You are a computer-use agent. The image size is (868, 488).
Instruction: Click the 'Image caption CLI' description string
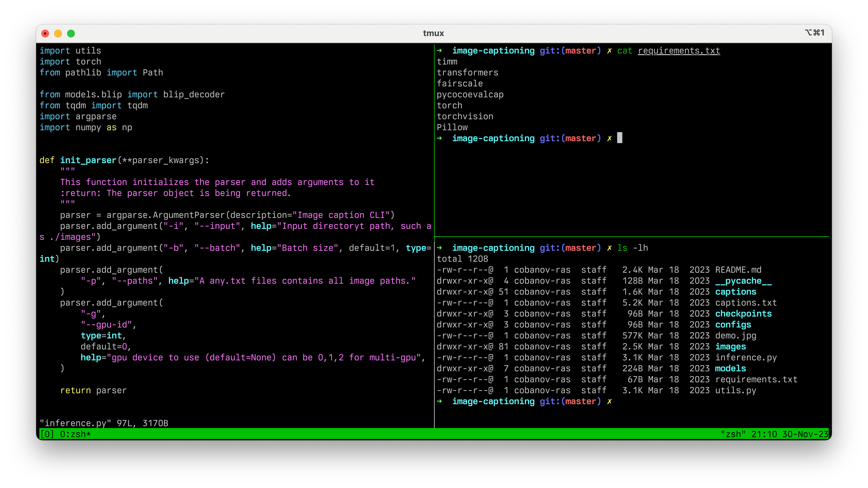[341, 215]
